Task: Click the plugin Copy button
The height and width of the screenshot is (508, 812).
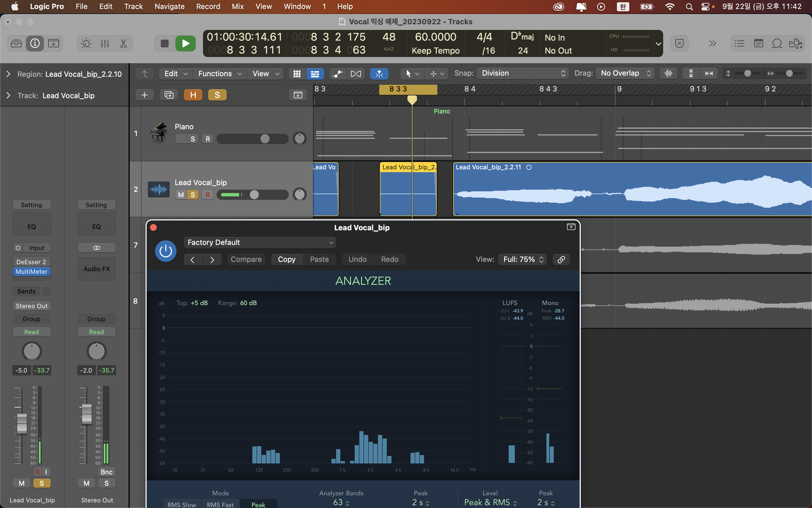Action: (x=286, y=259)
